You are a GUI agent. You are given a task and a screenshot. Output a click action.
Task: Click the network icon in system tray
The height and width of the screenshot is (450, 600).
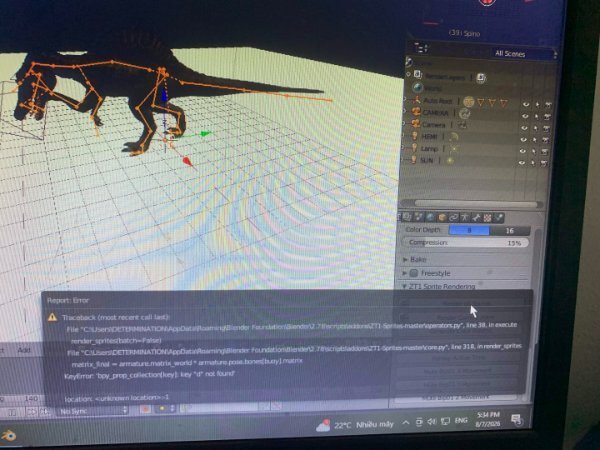click(445, 421)
